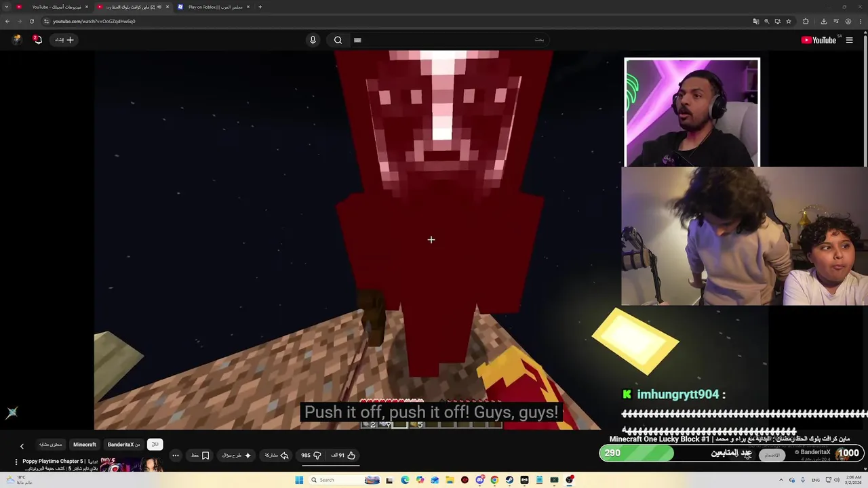
Task: Select the From BanderitaX chip
Action: 124,445
